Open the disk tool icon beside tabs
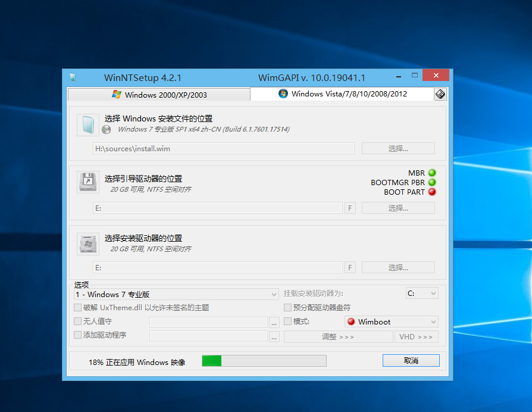 pos(440,94)
